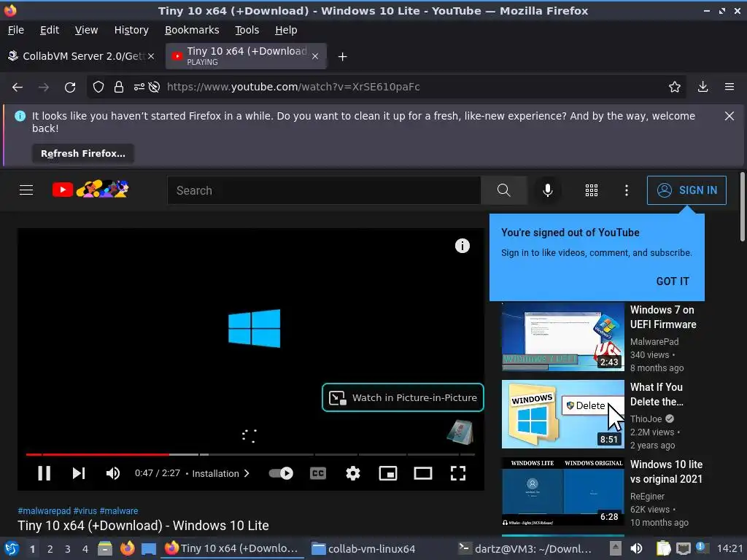Image resolution: width=747 pixels, height=560 pixels.
Task: Mute the video volume
Action: point(113,473)
